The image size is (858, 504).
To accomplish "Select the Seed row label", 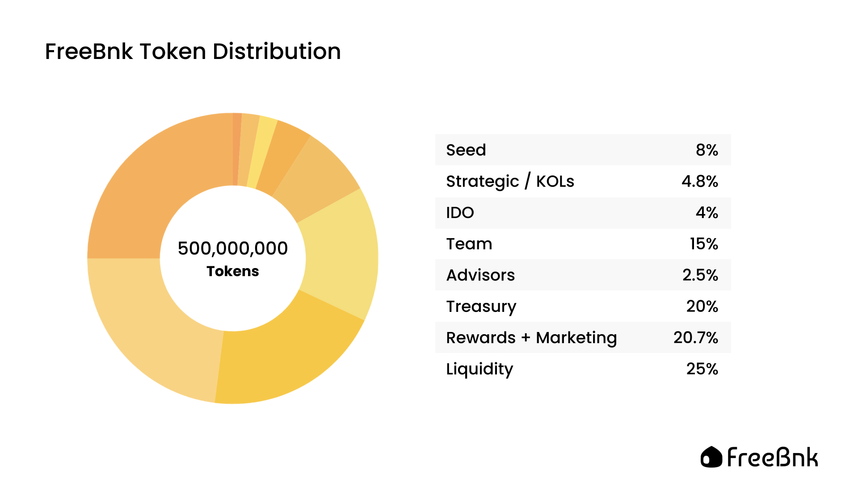I will pyautogui.click(x=466, y=150).
